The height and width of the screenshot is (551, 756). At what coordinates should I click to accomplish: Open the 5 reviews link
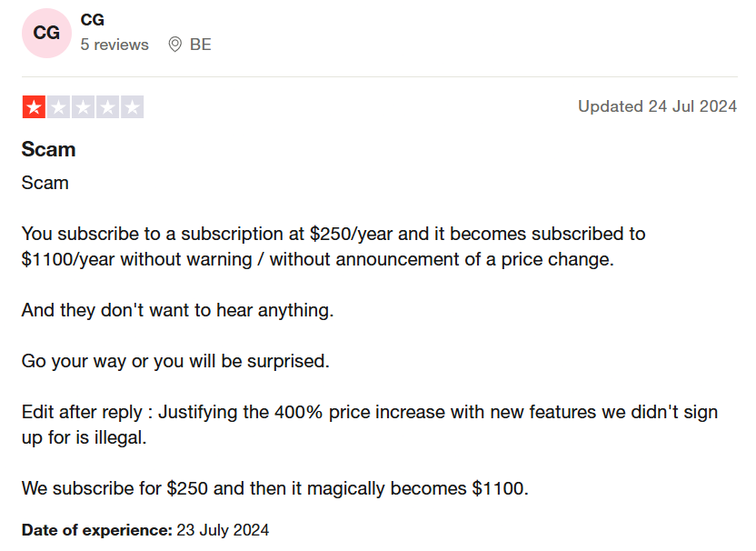[114, 44]
